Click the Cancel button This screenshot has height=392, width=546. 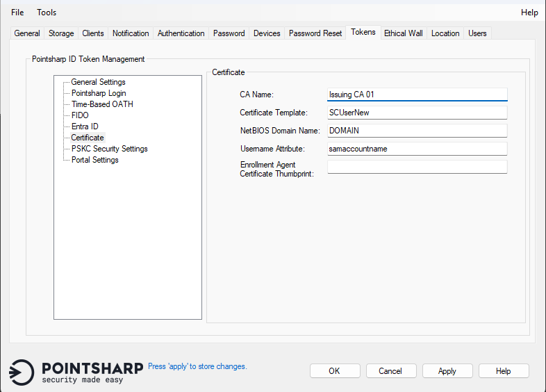pyautogui.click(x=390, y=371)
